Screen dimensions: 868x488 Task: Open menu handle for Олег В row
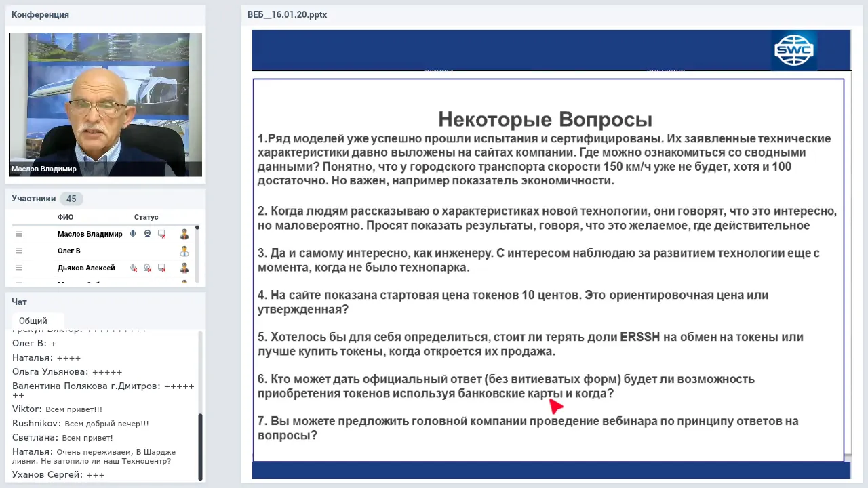pyautogui.click(x=19, y=251)
